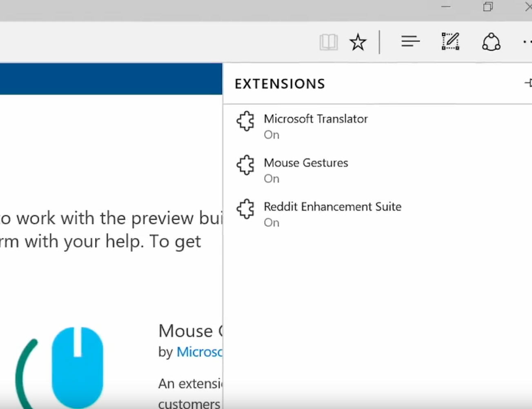Follow the Microsoft publisher link
This screenshot has width=532, height=409.
coord(199,352)
